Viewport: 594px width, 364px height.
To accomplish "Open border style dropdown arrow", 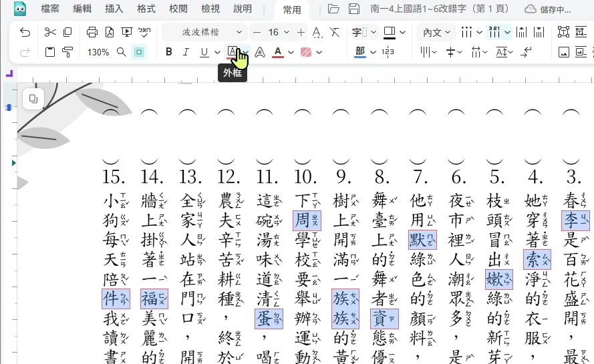I will pos(403,33).
